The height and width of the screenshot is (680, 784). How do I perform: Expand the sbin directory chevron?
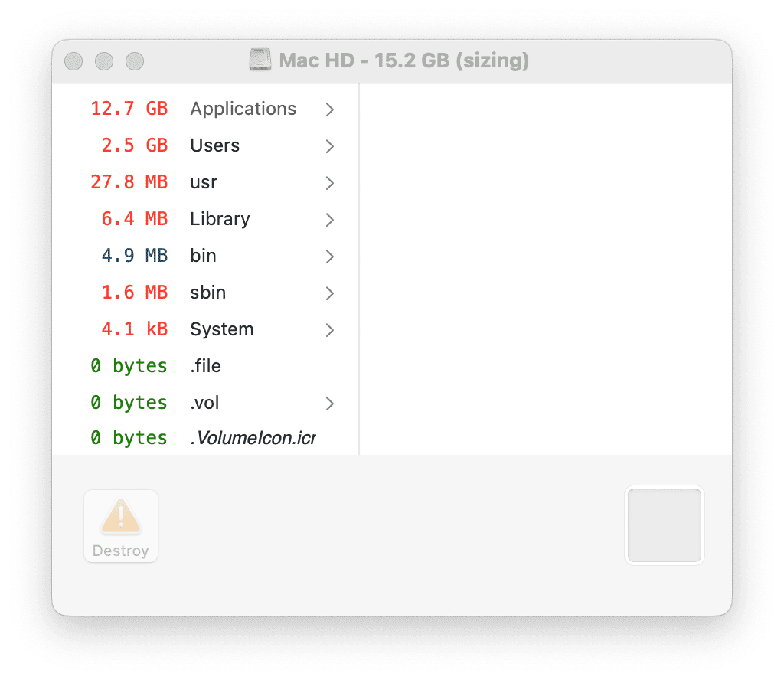point(329,293)
